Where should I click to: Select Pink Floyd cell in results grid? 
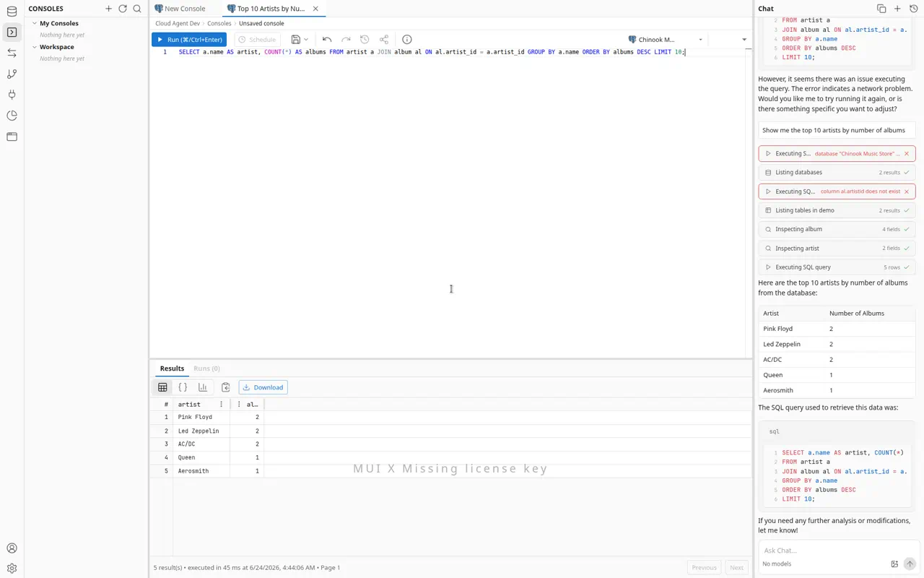coord(201,418)
